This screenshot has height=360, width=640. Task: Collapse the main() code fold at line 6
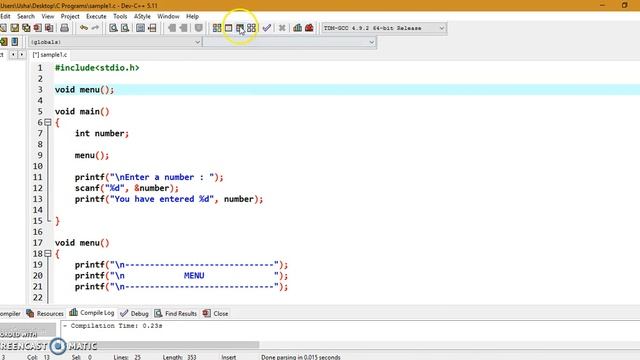[x=48, y=122]
